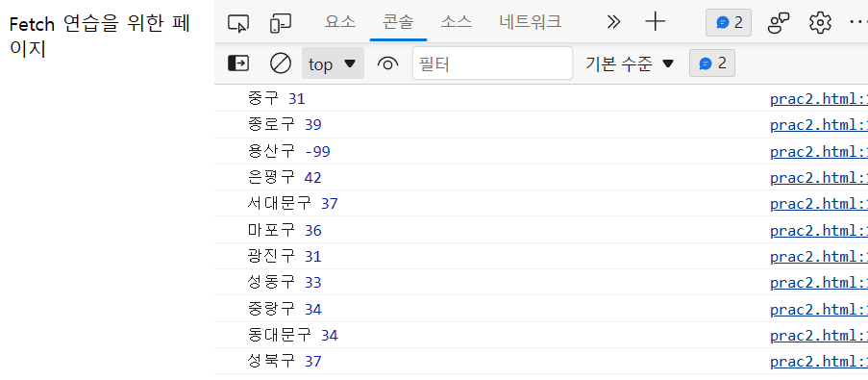
Task: Open issues badge in console toolbar
Action: click(x=712, y=63)
